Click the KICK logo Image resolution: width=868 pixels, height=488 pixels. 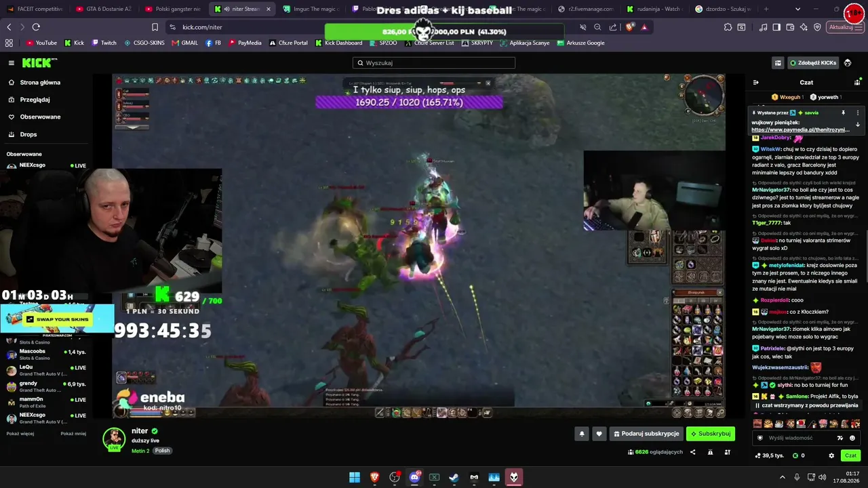point(39,63)
